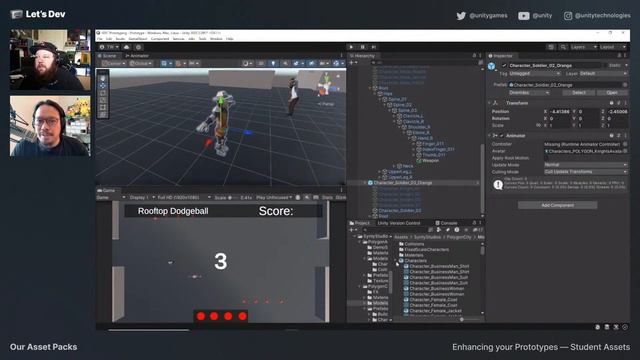
Task: Open the Tag dropdown showing Untagged
Action: coord(535,73)
